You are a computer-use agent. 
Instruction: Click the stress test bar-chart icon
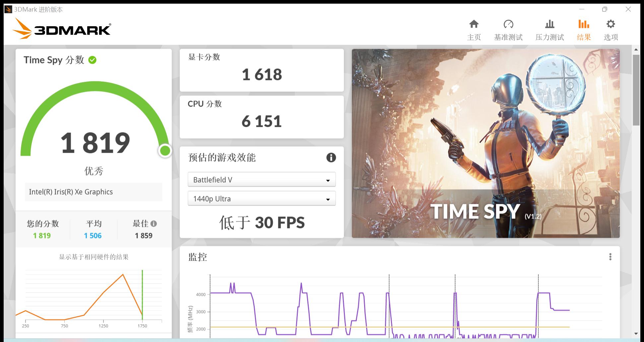tap(550, 24)
